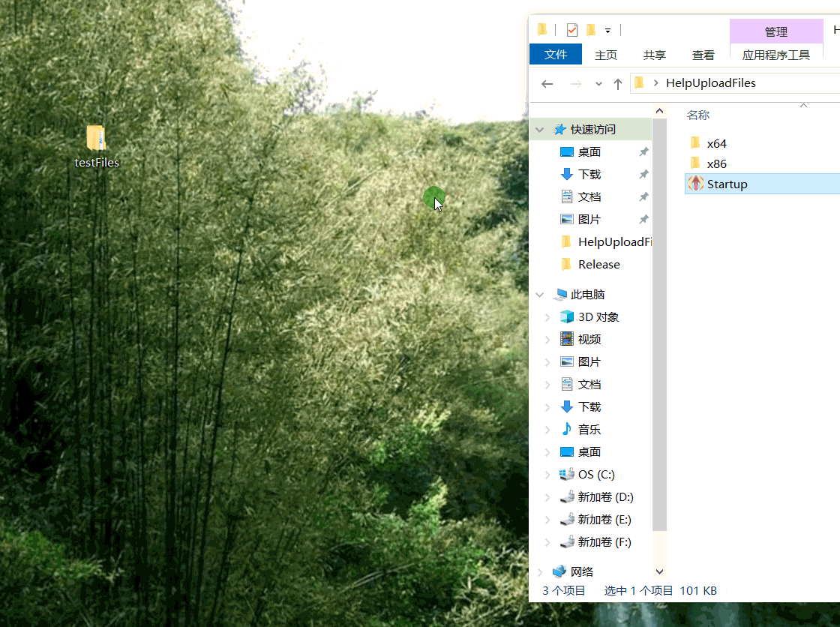
Task: Open the Release folder in navigation pane
Action: click(x=599, y=264)
